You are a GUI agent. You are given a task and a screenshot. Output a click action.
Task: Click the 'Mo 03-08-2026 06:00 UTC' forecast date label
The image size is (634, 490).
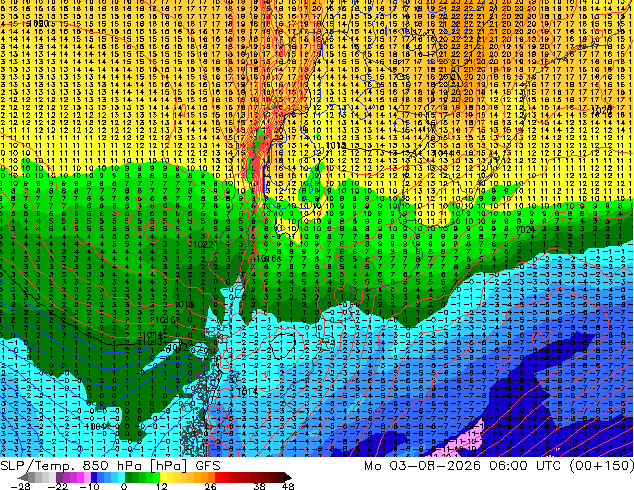pos(464,466)
